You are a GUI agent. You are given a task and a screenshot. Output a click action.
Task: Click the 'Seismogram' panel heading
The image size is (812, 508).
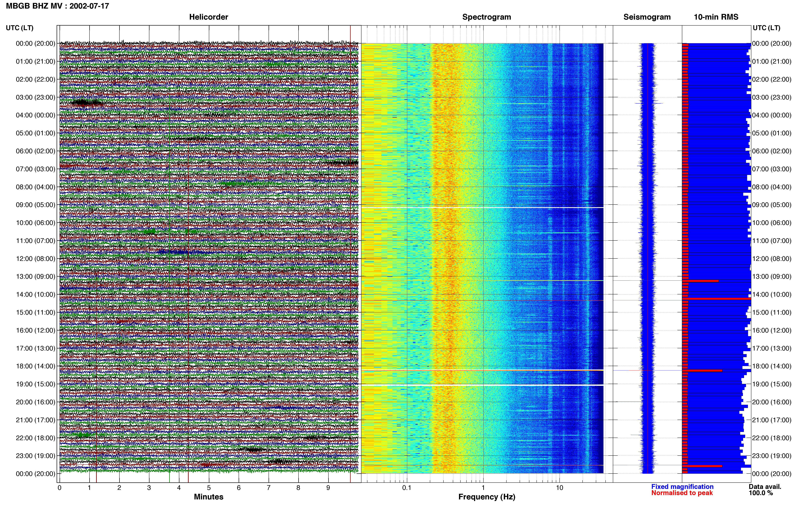[647, 17]
